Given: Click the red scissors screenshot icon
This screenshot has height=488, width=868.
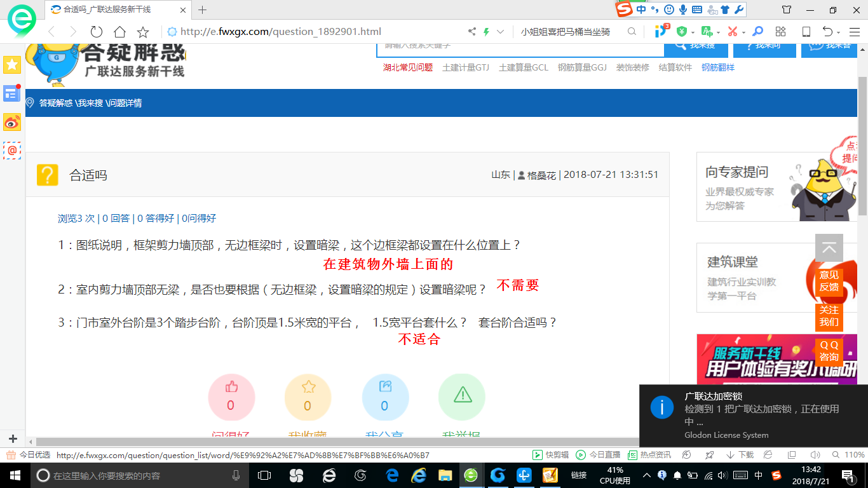Looking at the screenshot, I should (x=733, y=32).
